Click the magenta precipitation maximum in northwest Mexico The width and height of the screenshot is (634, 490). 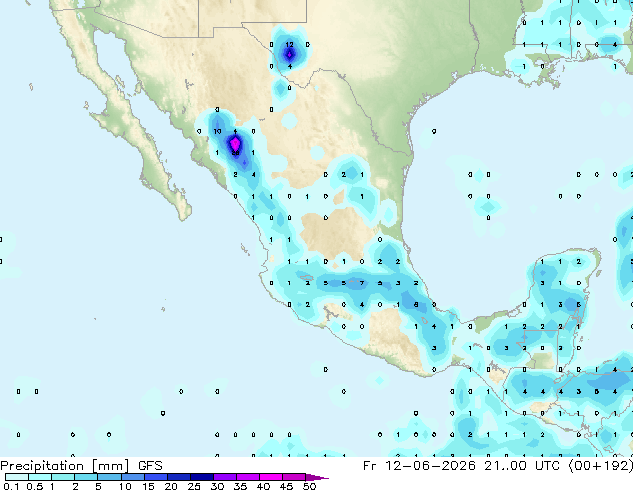pos(235,143)
